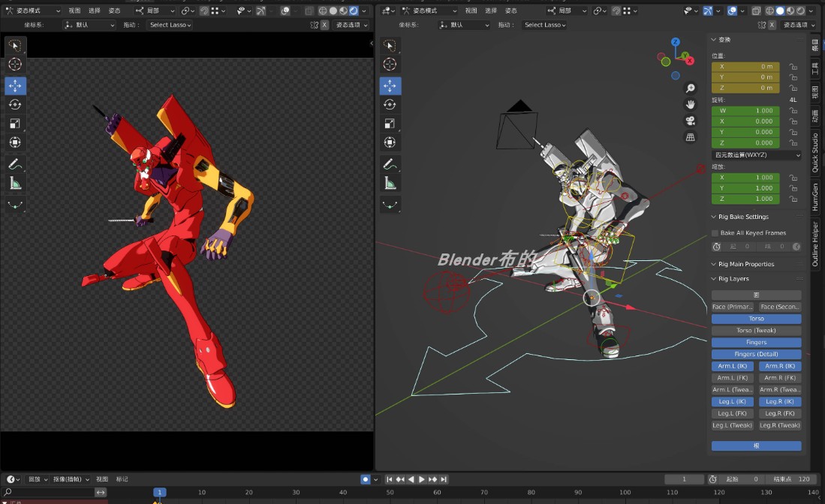Toggle overlays button in right viewport header

[732, 10]
